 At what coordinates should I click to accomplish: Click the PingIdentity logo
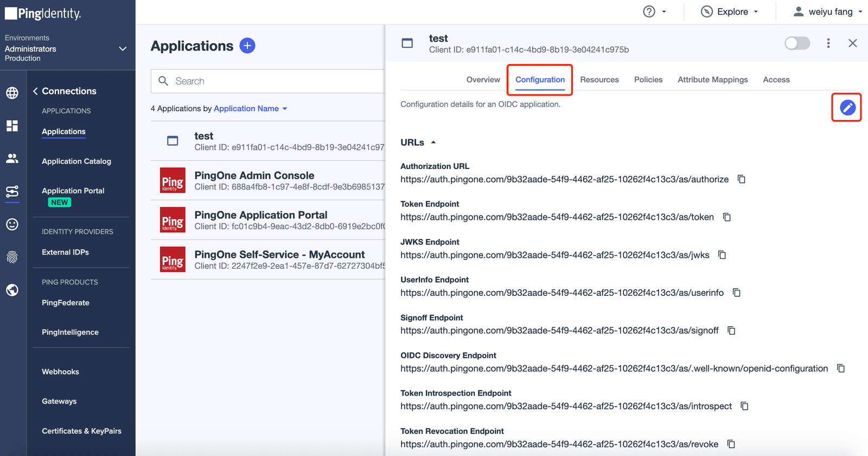pyautogui.click(x=43, y=14)
